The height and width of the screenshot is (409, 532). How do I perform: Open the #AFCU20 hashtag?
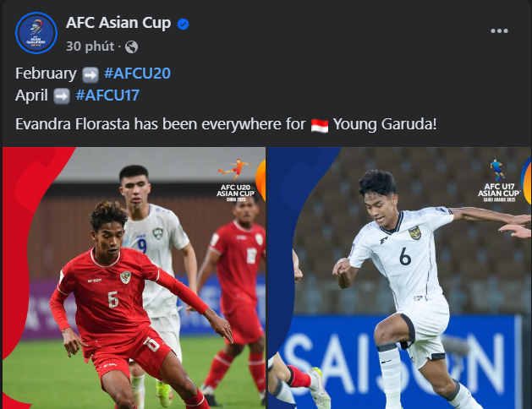137,74
